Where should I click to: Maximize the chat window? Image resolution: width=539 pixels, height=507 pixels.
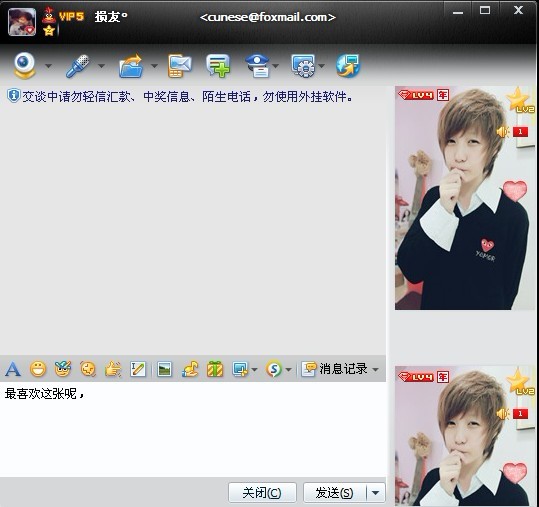[x=485, y=10]
